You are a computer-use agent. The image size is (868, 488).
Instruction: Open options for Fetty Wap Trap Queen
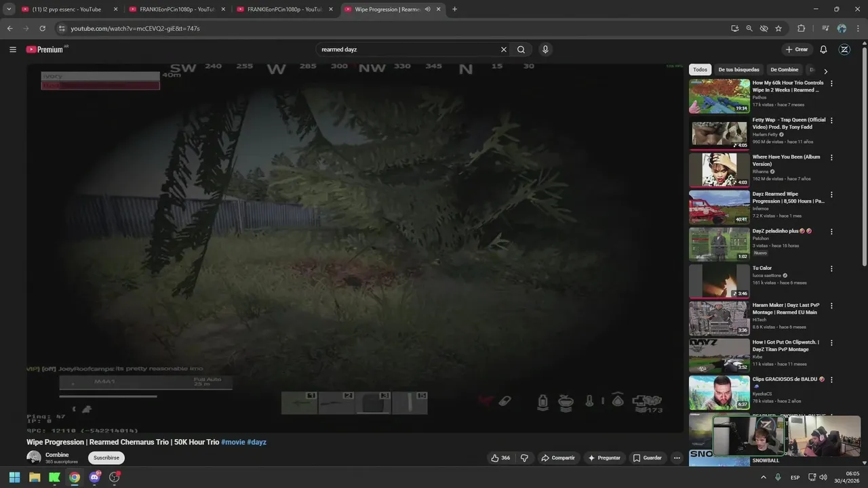click(831, 121)
